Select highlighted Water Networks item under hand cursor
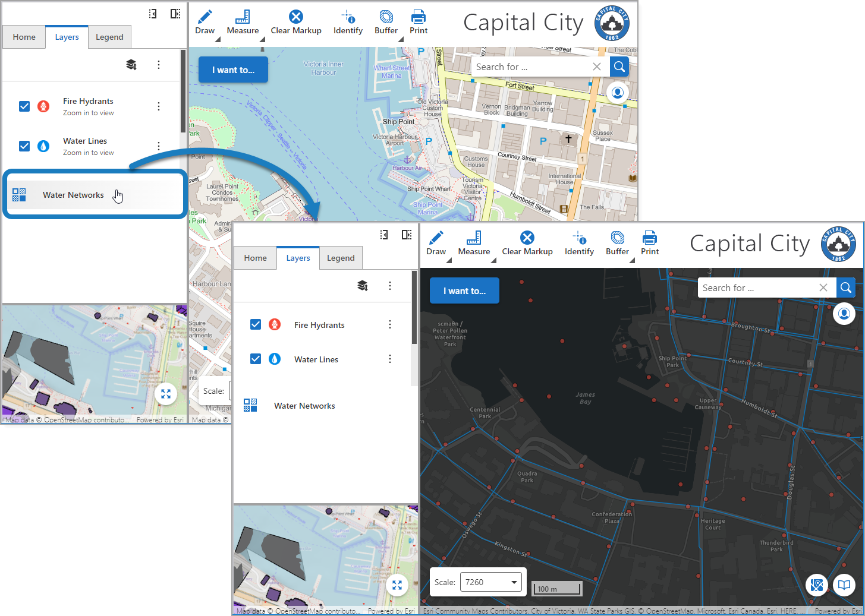Viewport: 865px width, 616px height. pyautogui.click(x=73, y=195)
